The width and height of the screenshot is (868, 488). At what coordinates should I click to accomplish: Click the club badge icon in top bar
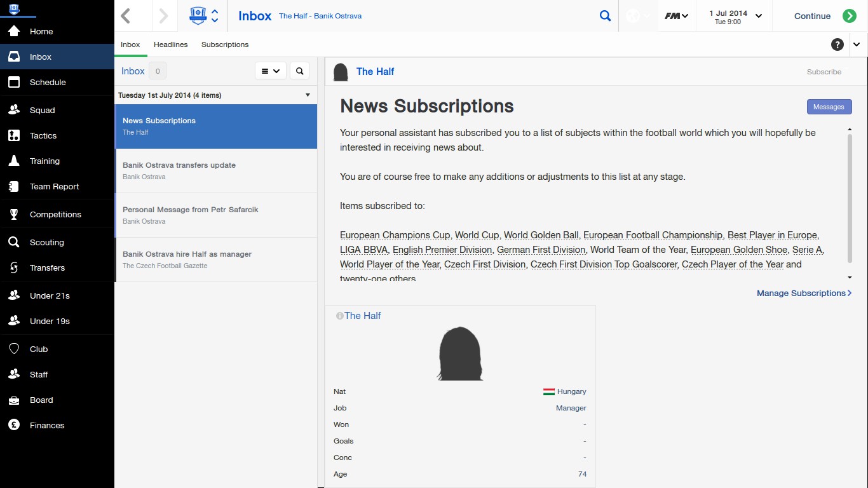tap(198, 16)
